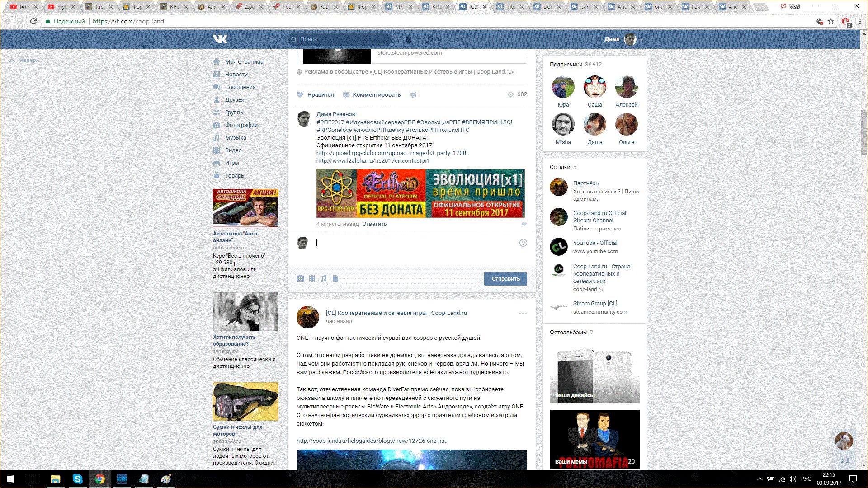
Task: Open the Windows Start menu
Action: click(x=11, y=479)
